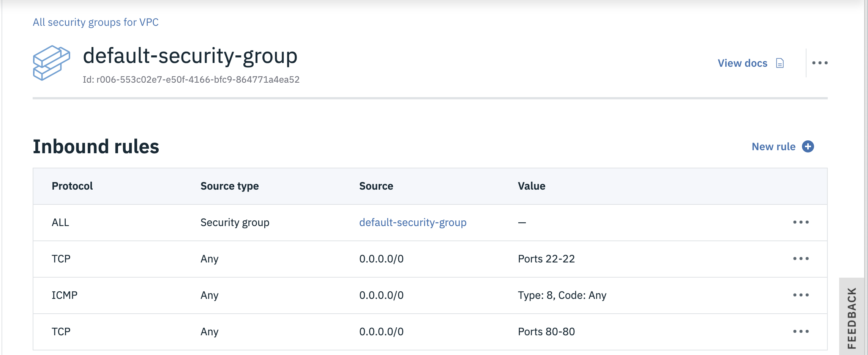The image size is (868, 355).
Task: Click the Protocol column header
Action: coord(72,186)
